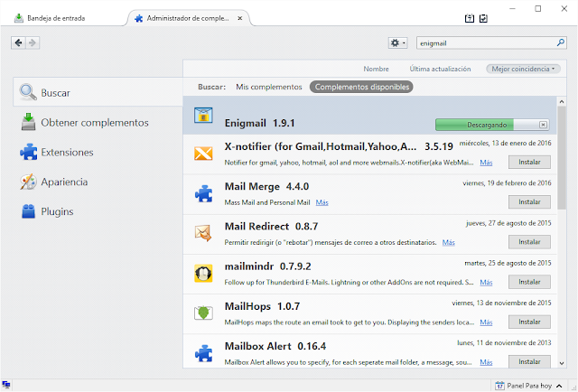
Task: Open the Buscar section in sidebar
Action: (98, 92)
